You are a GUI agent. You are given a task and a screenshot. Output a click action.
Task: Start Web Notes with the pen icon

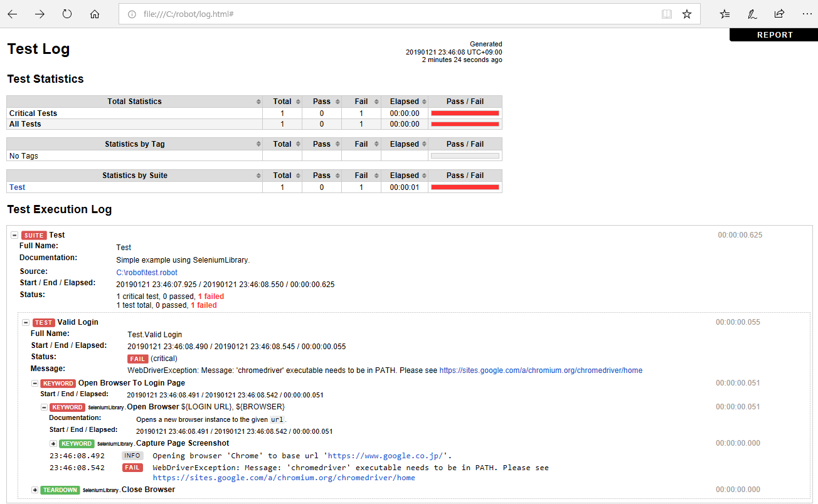[752, 14]
